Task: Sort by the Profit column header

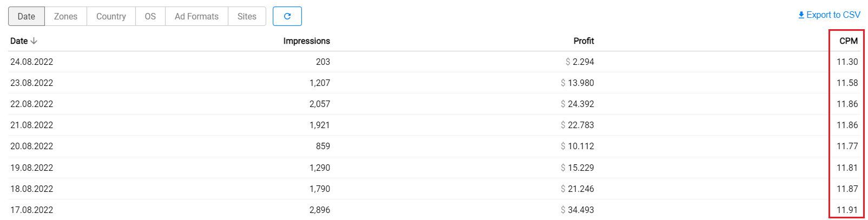Action: pyautogui.click(x=583, y=41)
